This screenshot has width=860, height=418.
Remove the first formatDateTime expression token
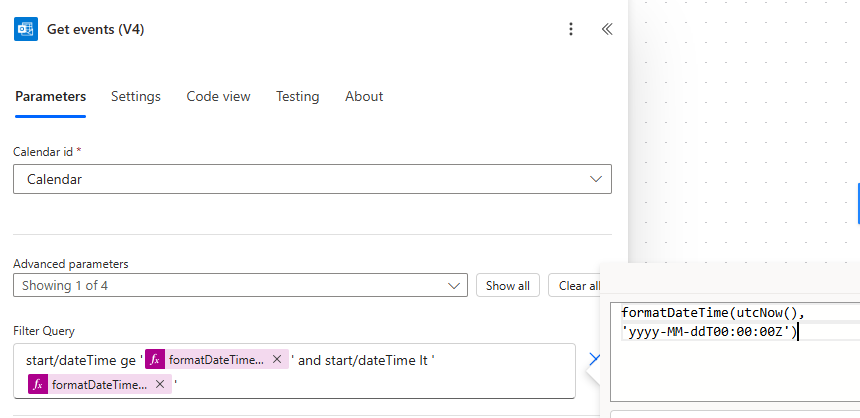point(277,359)
